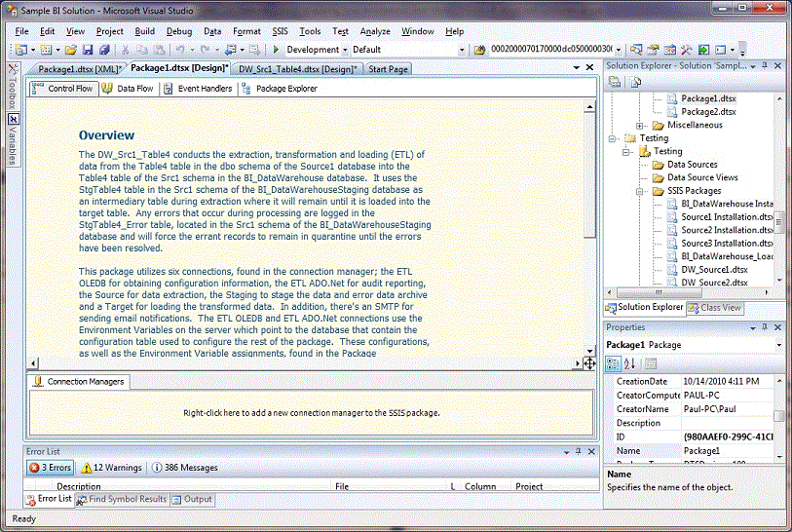
Task: Toggle the 12 Warnings filter button
Action: (x=112, y=468)
